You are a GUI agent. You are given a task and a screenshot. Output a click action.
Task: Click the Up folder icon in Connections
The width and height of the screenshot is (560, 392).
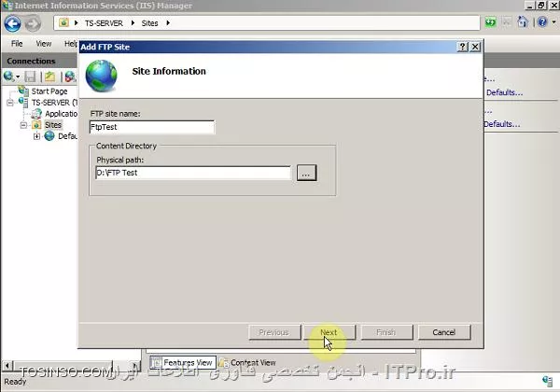pyautogui.click(x=50, y=77)
